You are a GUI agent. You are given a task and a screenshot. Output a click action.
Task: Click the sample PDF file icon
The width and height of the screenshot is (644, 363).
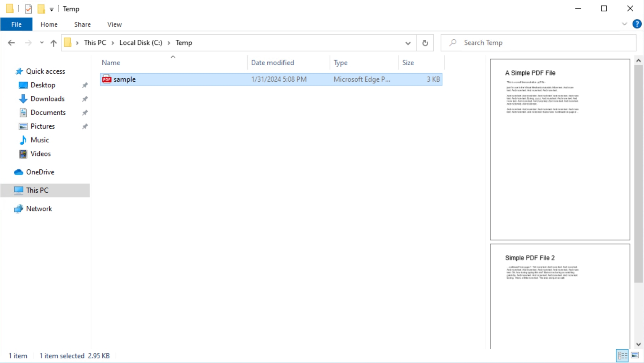(107, 79)
